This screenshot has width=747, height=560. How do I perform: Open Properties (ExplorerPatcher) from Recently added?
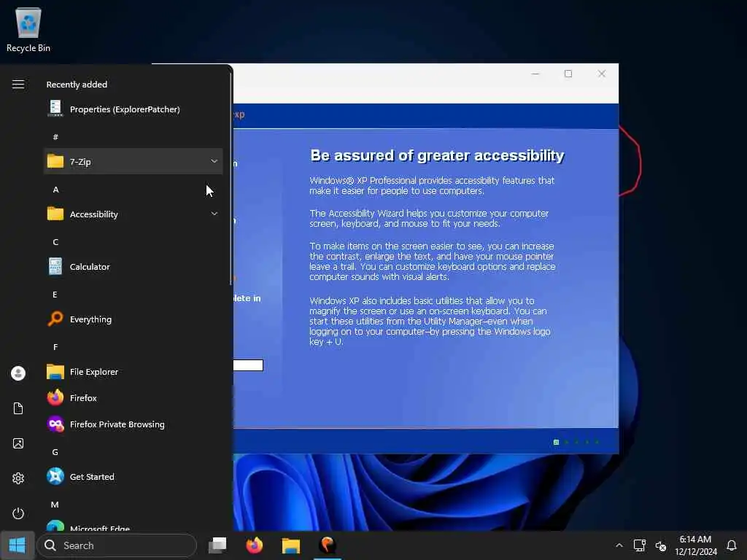click(x=133, y=109)
